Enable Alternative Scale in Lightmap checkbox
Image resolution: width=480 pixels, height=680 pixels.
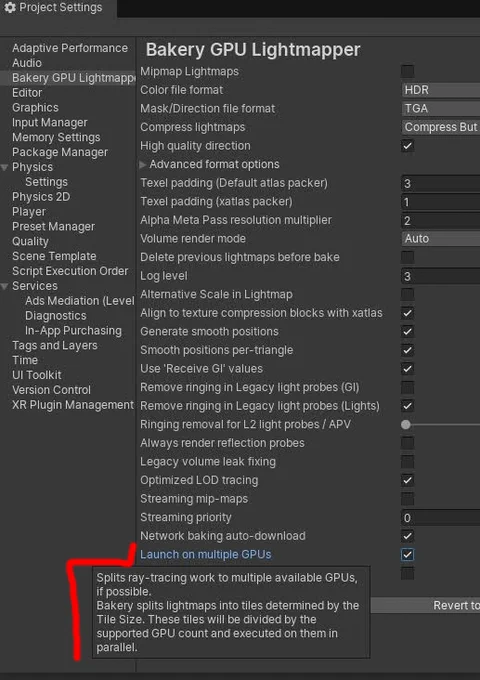click(407, 294)
